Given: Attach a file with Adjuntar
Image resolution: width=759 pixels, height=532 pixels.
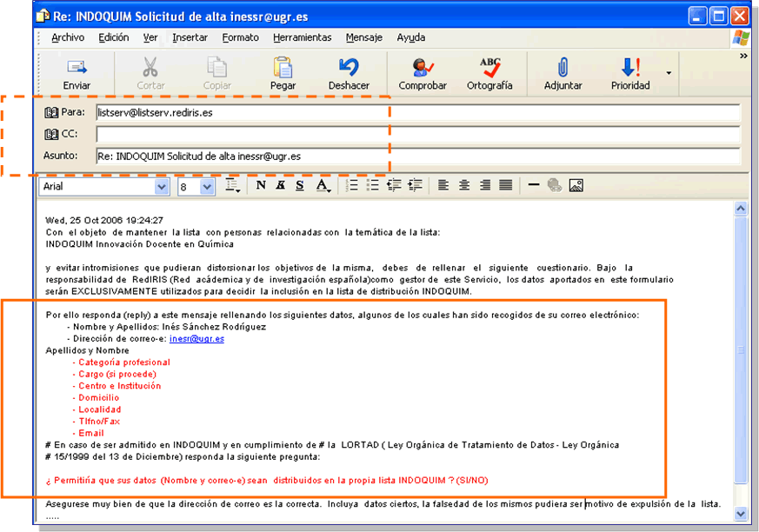Looking at the screenshot, I should click(x=563, y=73).
